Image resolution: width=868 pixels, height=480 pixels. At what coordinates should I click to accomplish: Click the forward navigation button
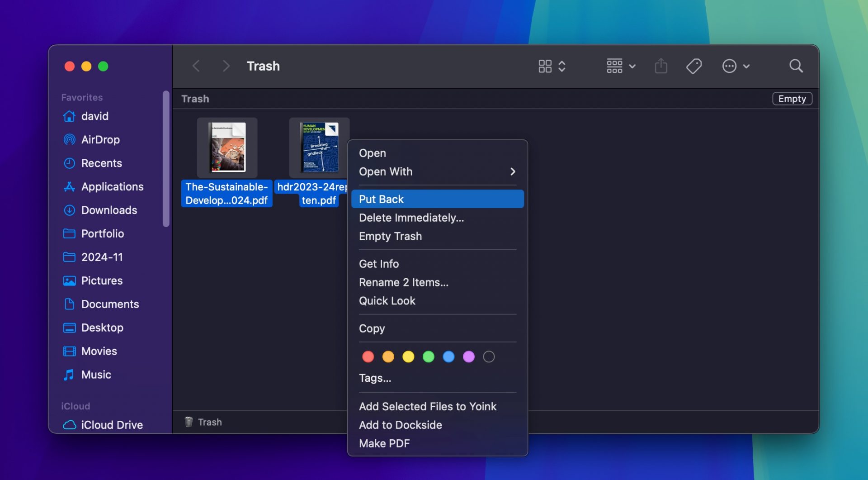coord(226,66)
